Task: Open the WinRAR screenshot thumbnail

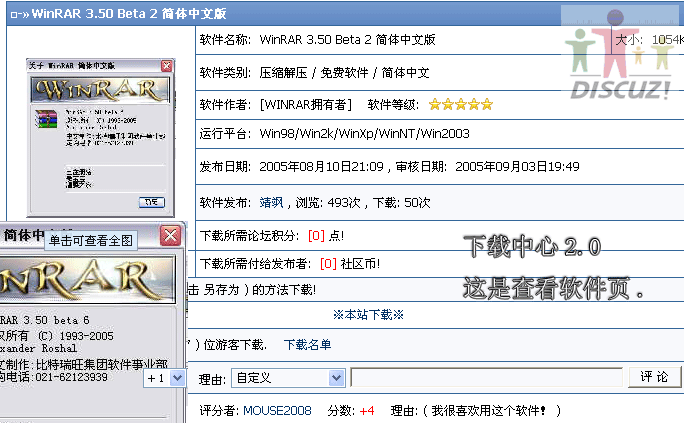Action: (101, 138)
